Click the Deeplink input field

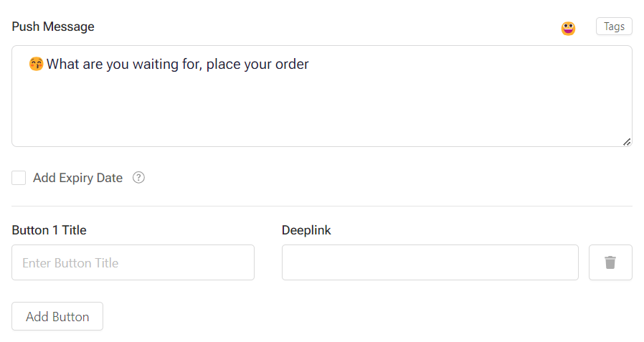pyautogui.click(x=430, y=262)
